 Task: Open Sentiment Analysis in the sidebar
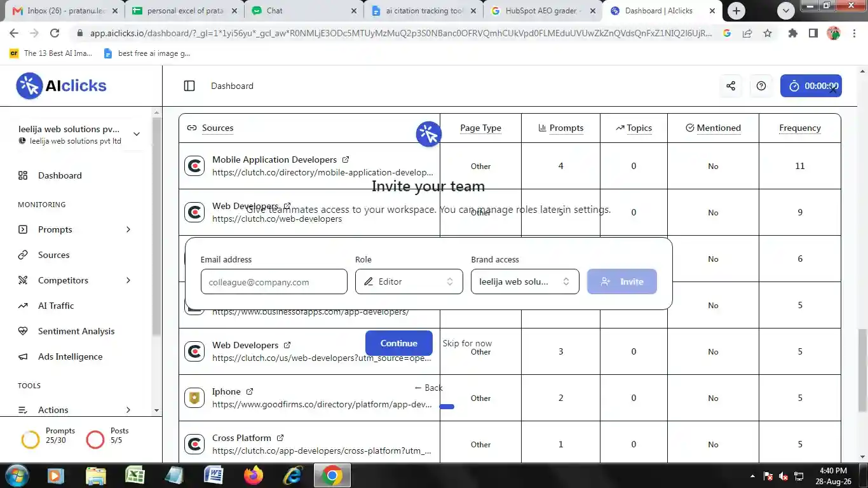tap(76, 331)
